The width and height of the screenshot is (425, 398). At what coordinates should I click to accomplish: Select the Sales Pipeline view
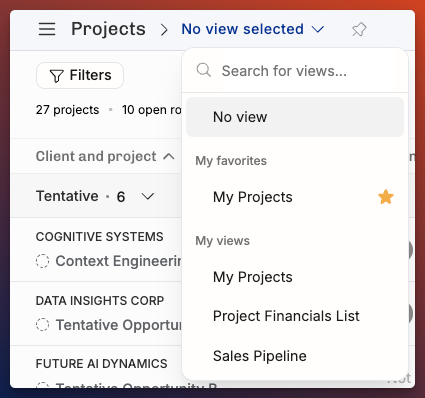coord(295,356)
